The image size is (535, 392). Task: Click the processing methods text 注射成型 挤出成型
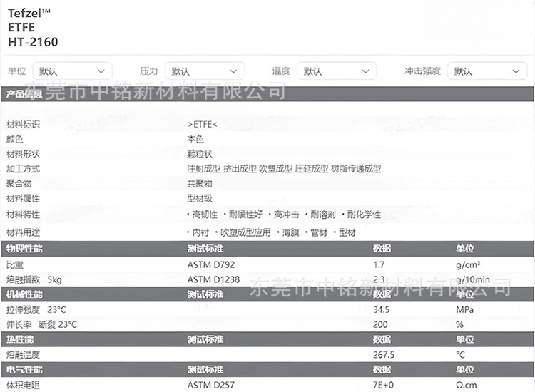[222, 169]
